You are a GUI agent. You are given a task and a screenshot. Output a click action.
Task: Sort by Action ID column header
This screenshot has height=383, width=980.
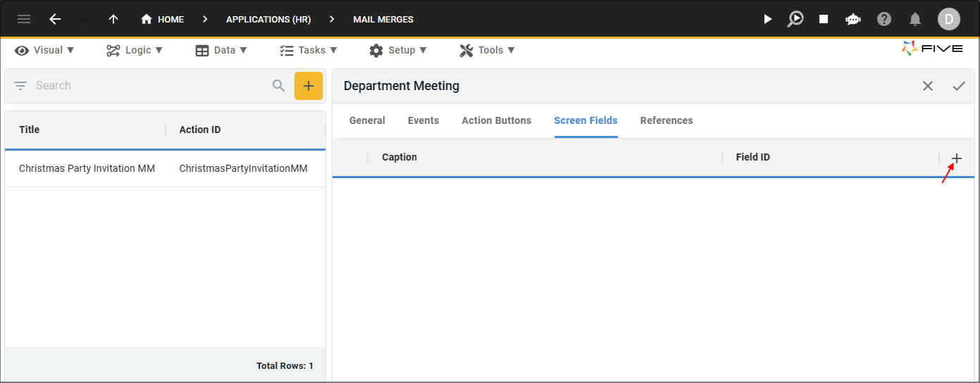(x=200, y=130)
